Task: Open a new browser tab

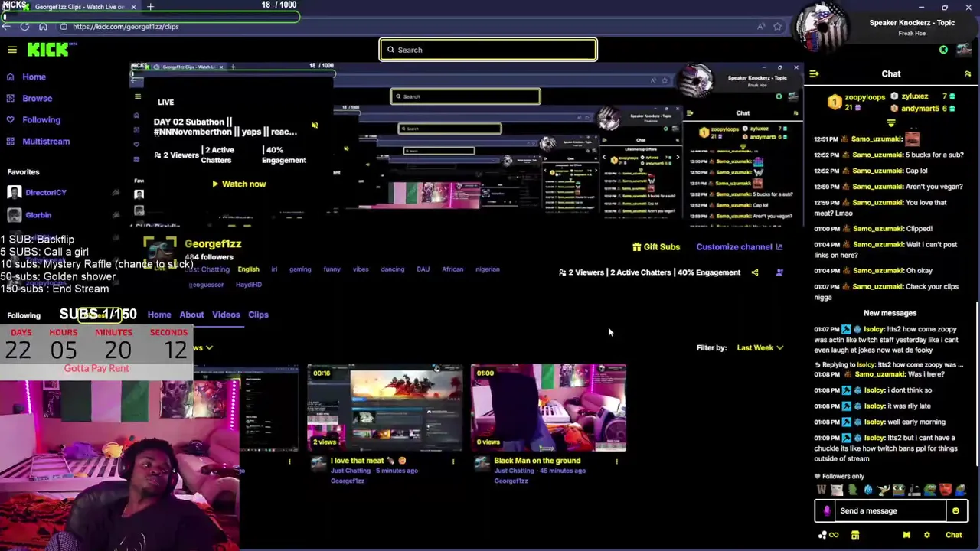Action: 150,6
